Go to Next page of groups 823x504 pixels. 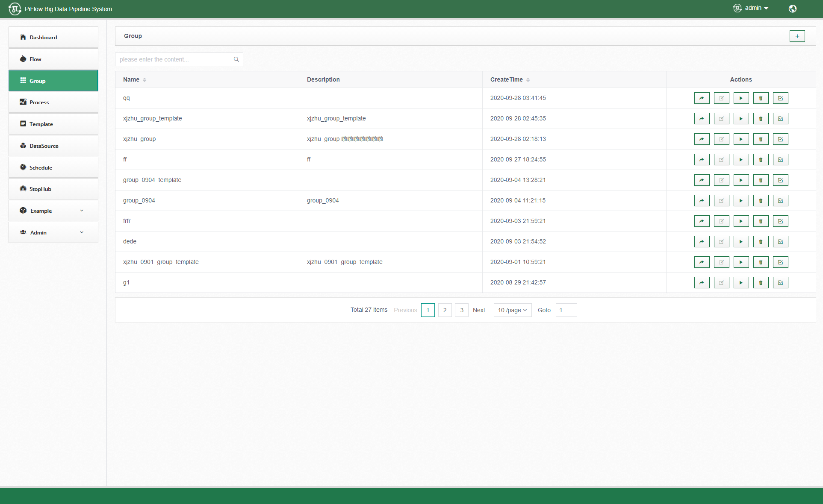click(x=479, y=310)
